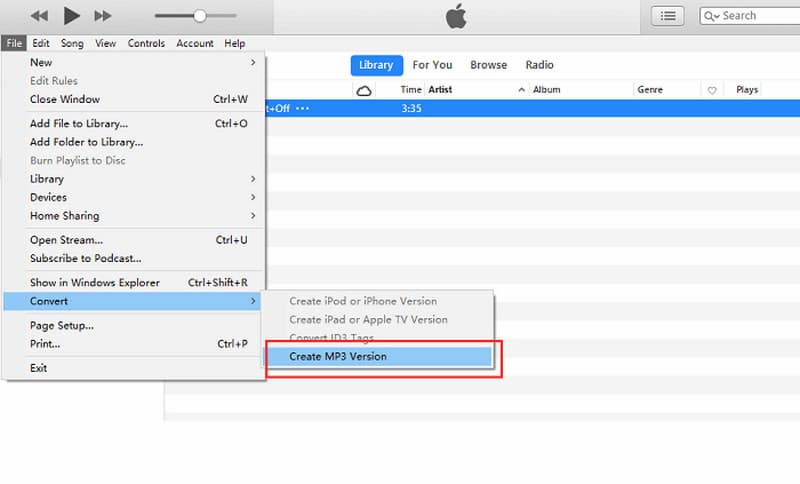The image size is (800, 484).
Task: Switch to the Radio tab
Action: coord(539,65)
